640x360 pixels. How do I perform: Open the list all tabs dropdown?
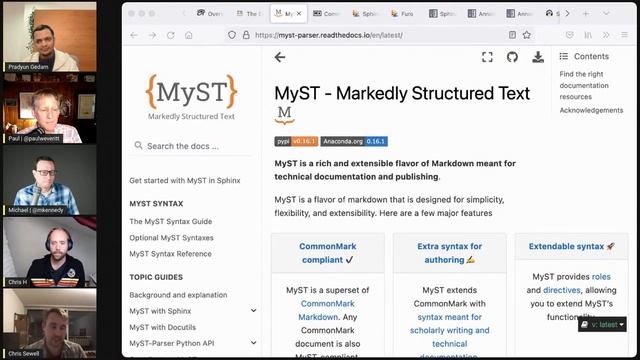pos(606,13)
